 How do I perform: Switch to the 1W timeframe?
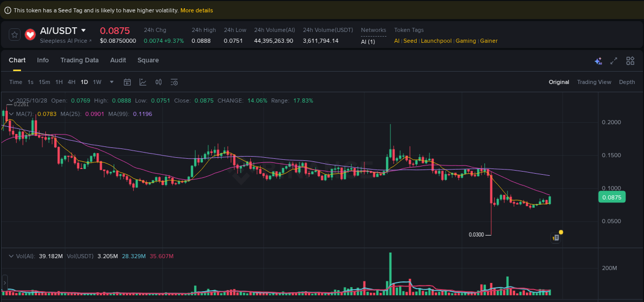[x=97, y=81]
